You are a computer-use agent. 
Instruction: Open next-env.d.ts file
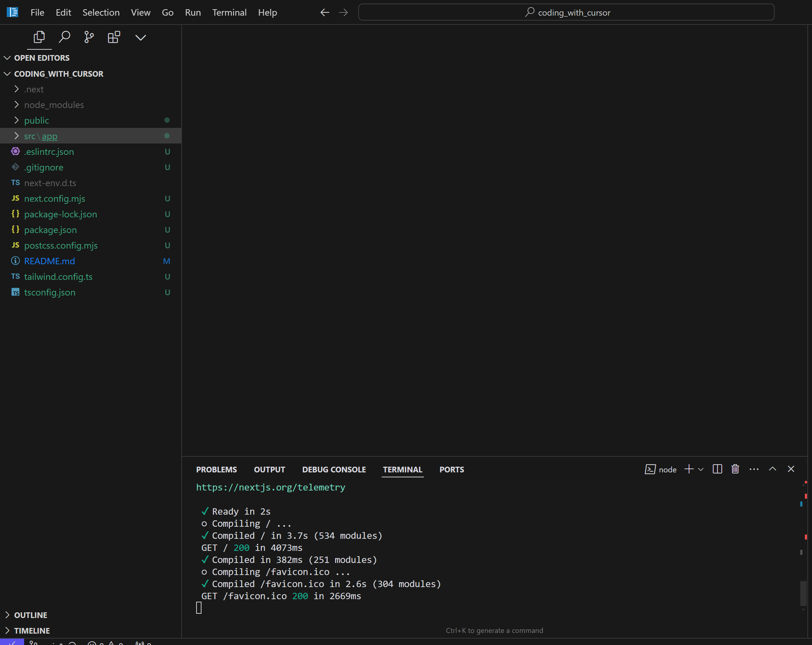click(x=91, y=183)
